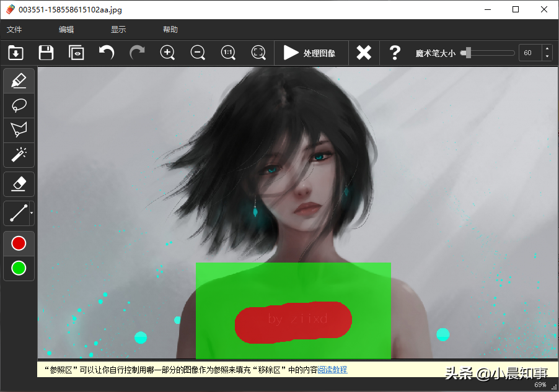This screenshot has height=392, width=559.
Task: Open the 阅读教程 link
Action: 332,370
